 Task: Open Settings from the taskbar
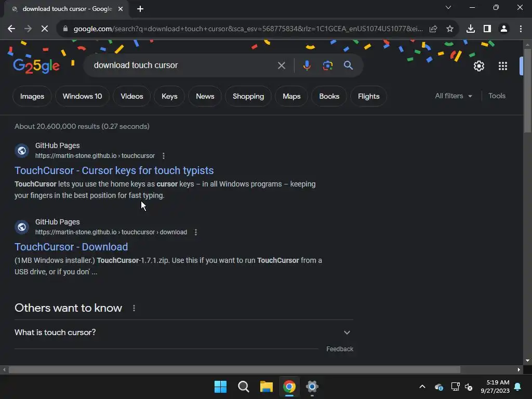pos(312,387)
